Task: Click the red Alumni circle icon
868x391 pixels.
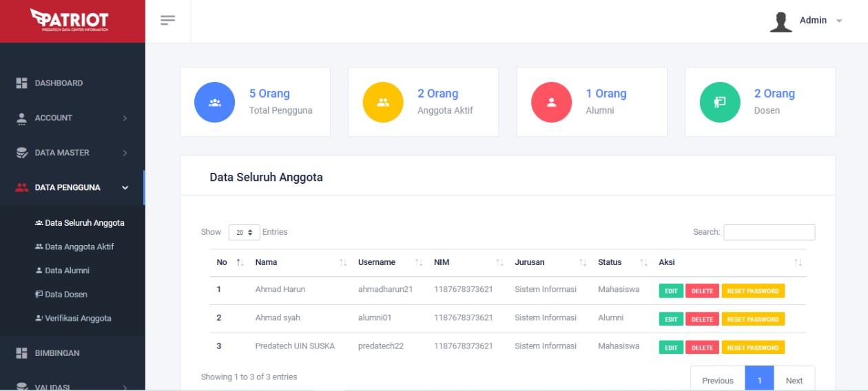Action: [551, 103]
